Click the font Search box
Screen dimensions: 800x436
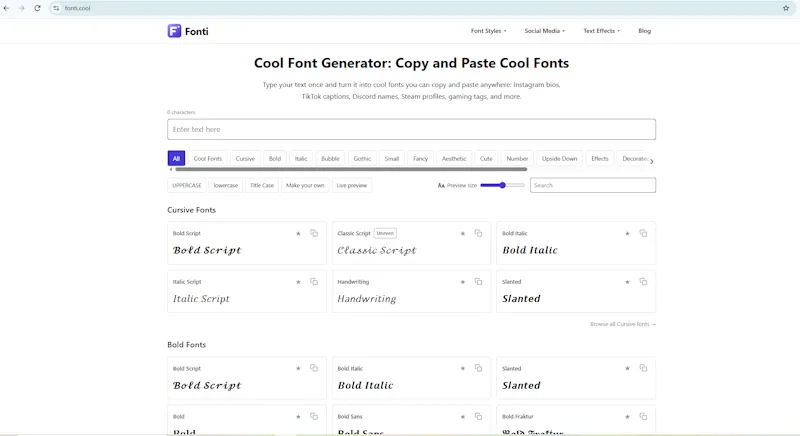click(593, 185)
